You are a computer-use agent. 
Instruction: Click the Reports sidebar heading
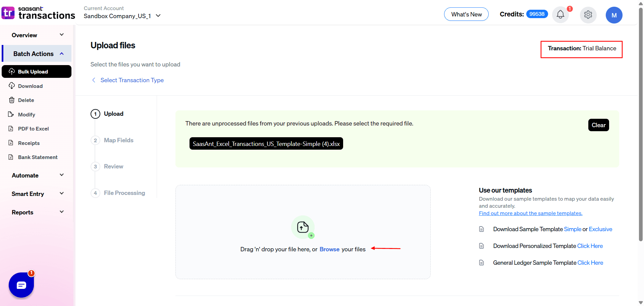coord(22,212)
